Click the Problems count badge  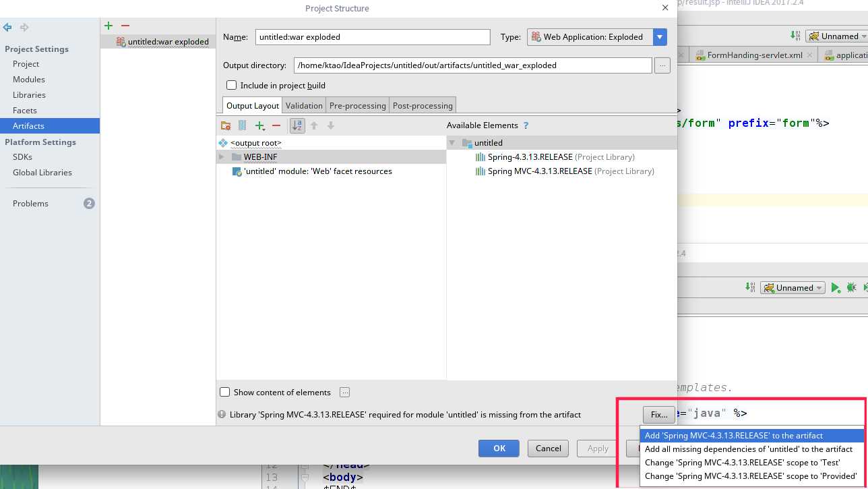[89, 203]
